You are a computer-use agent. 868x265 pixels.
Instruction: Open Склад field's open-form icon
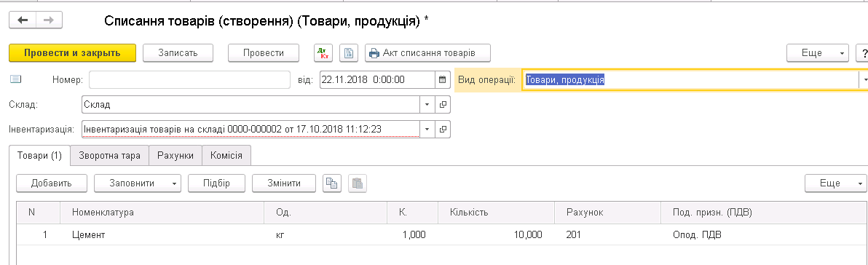(442, 105)
